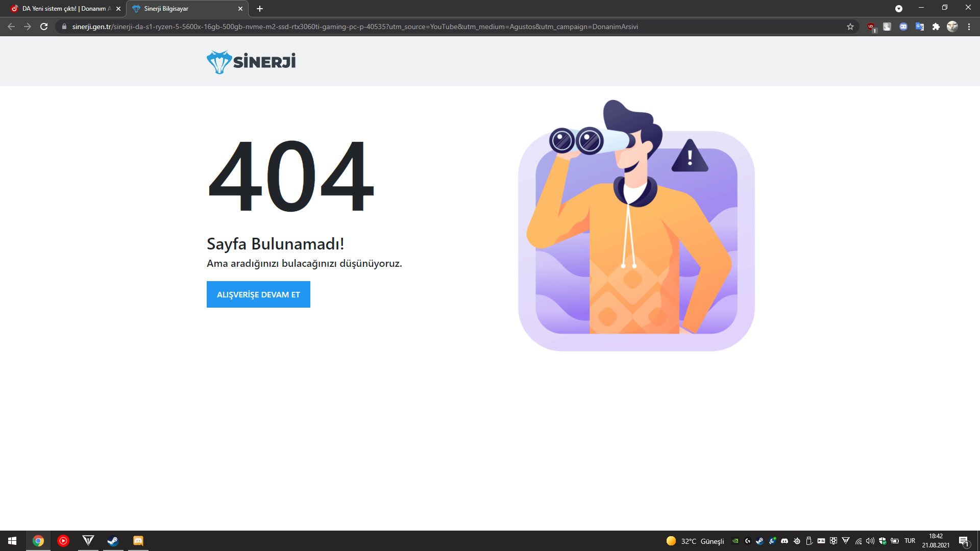Click the NVIDIA tray icon
Image resolution: width=980 pixels, height=551 pixels.
[x=736, y=541]
